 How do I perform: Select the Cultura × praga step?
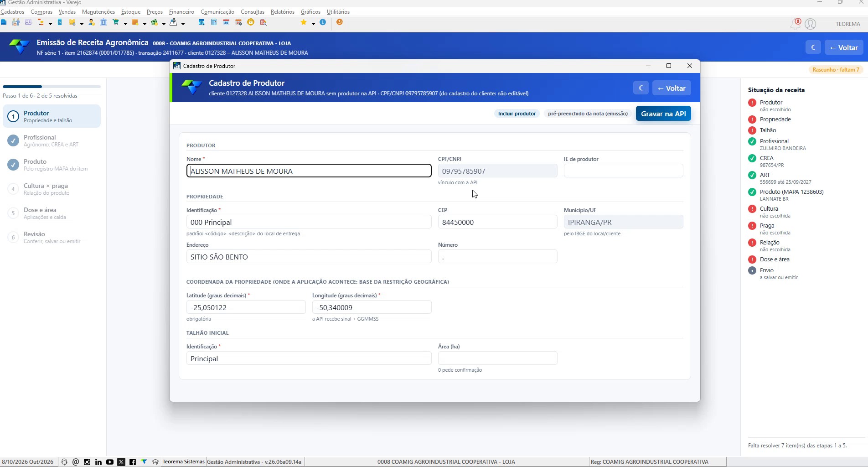coord(52,189)
